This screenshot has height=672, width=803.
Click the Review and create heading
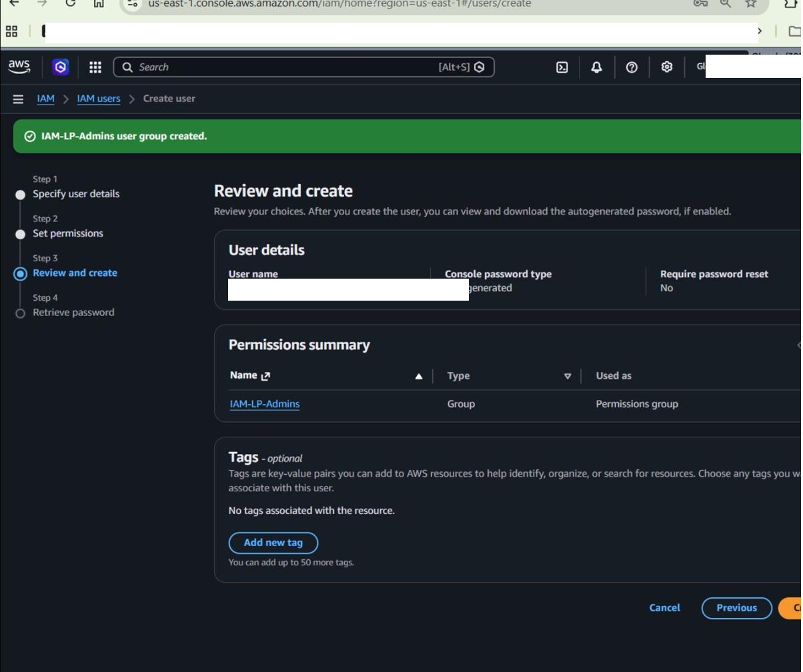(283, 191)
